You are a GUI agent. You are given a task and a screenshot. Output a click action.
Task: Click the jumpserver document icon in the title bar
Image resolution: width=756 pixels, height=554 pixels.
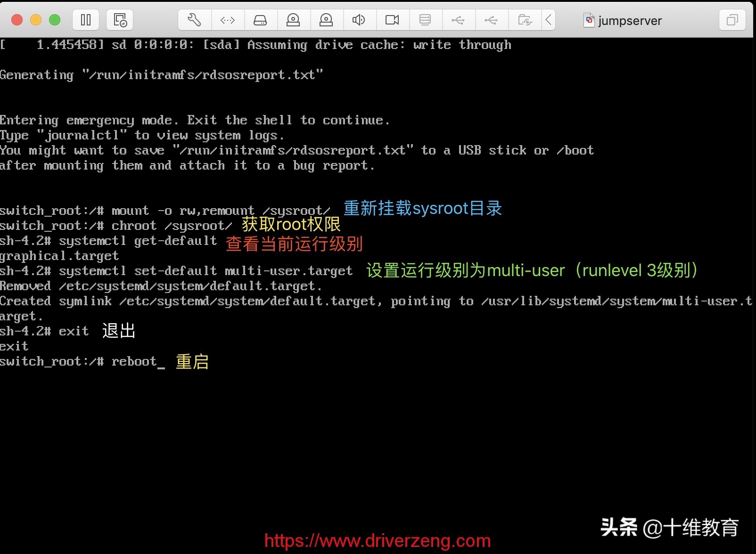[589, 20]
